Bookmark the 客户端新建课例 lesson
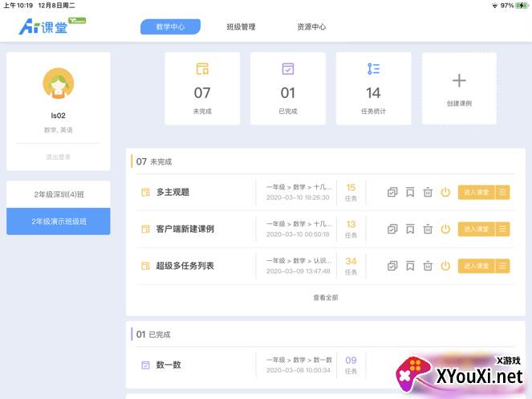532x399 pixels. (410, 229)
